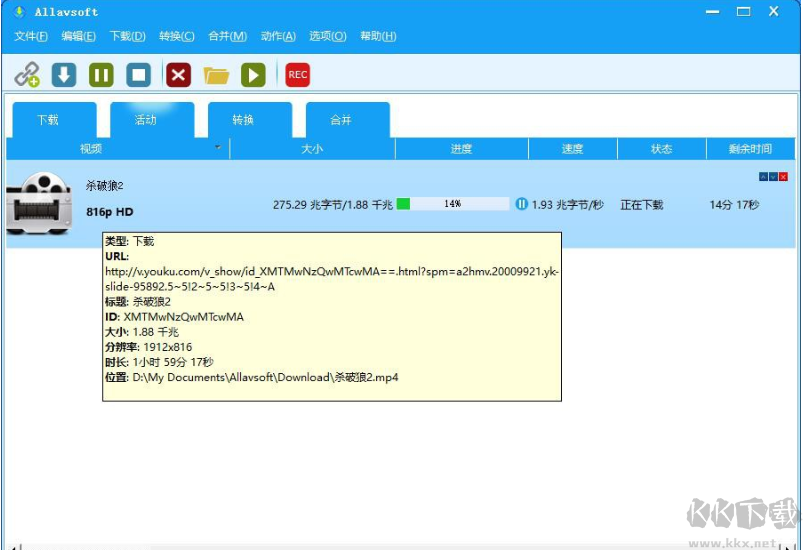Open the 选项(O) menu
Screen dimensions: 803x550
[328, 36]
